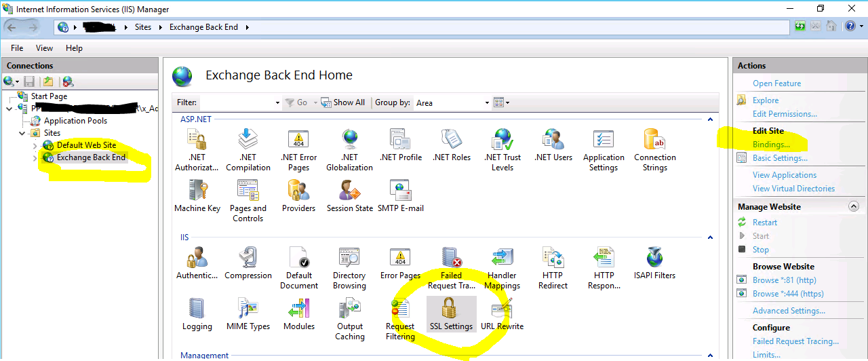Open the SMTP E-mail feature
The width and height of the screenshot is (868, 361).
tap(401, 196)
